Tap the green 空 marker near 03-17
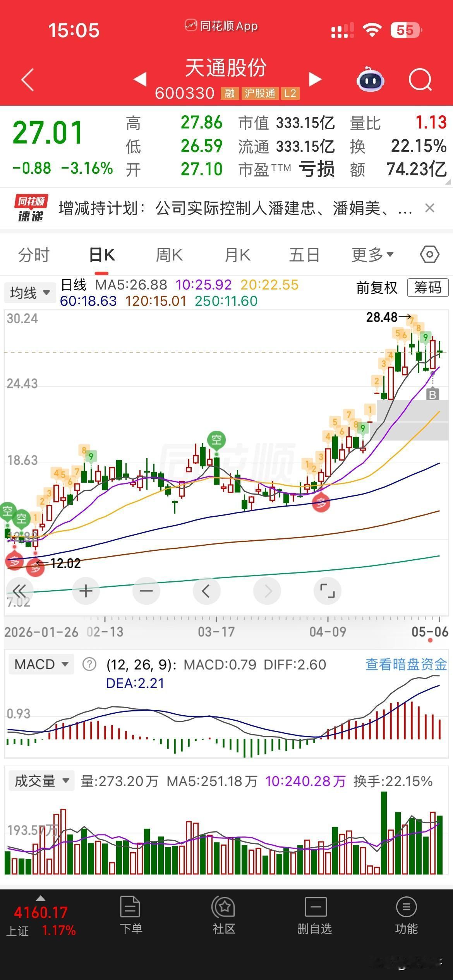 (216, 440)
